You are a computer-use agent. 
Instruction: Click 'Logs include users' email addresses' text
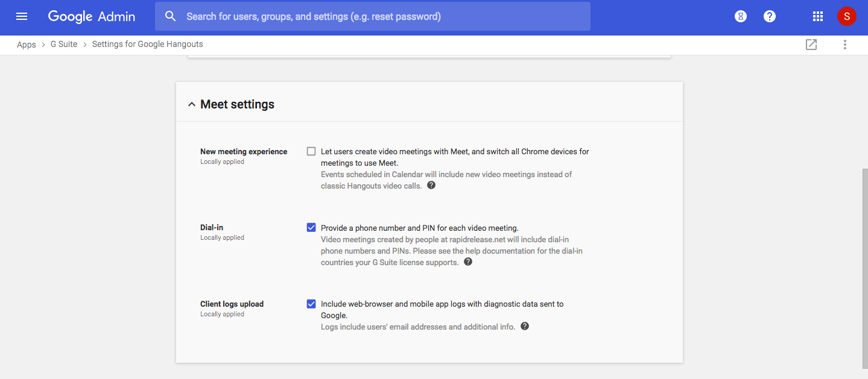(x=418, y=327)
